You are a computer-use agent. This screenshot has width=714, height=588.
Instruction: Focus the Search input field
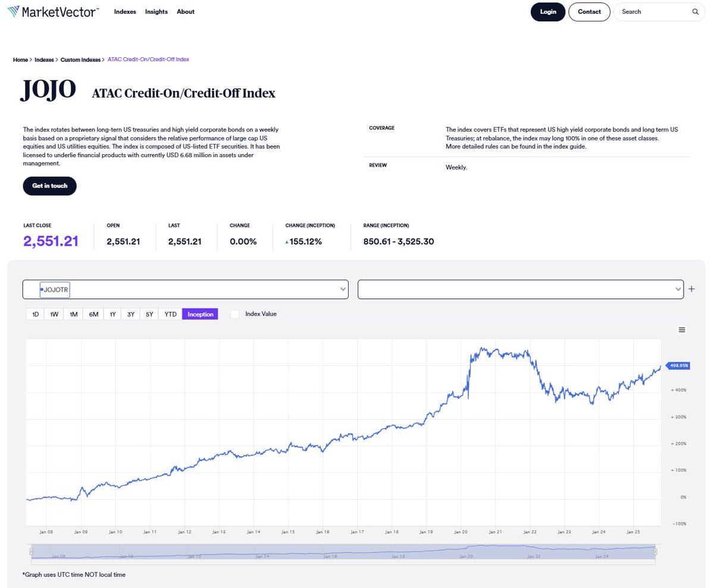click(652, 12)
